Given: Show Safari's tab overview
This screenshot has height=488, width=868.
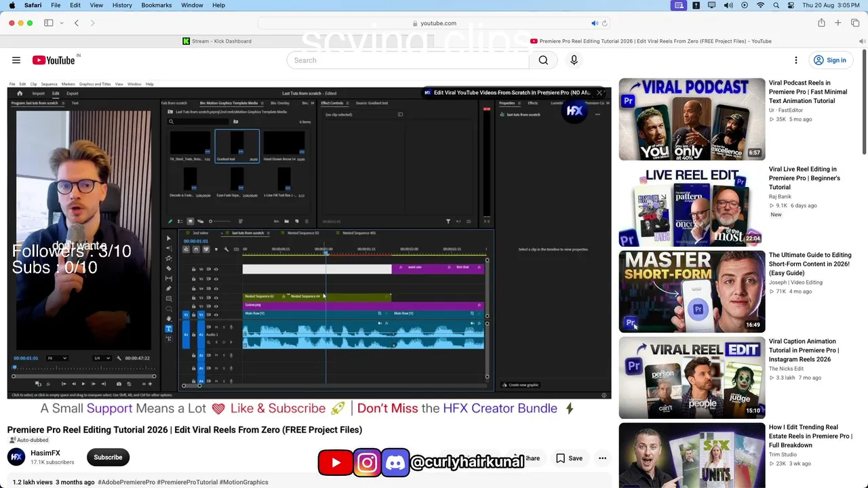Looking at the screenshot, I should click(x=855, y=23).
